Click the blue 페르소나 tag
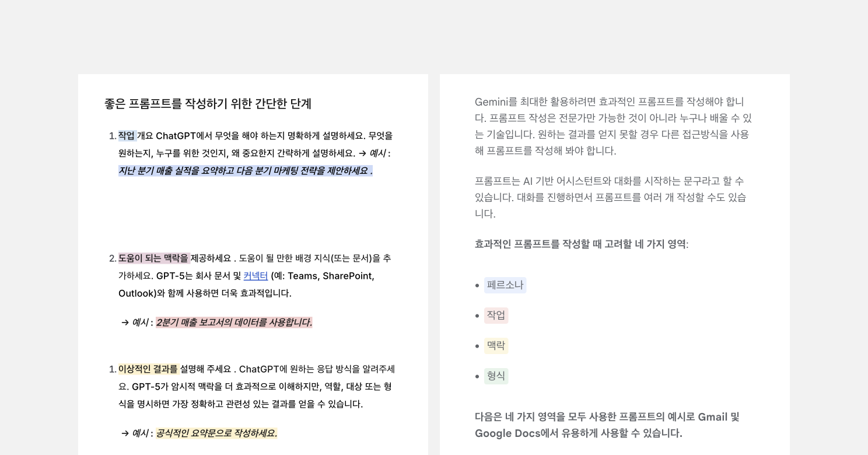Image resolution: width=868 pixels, height=455 pixels. [x=505, y=285]
